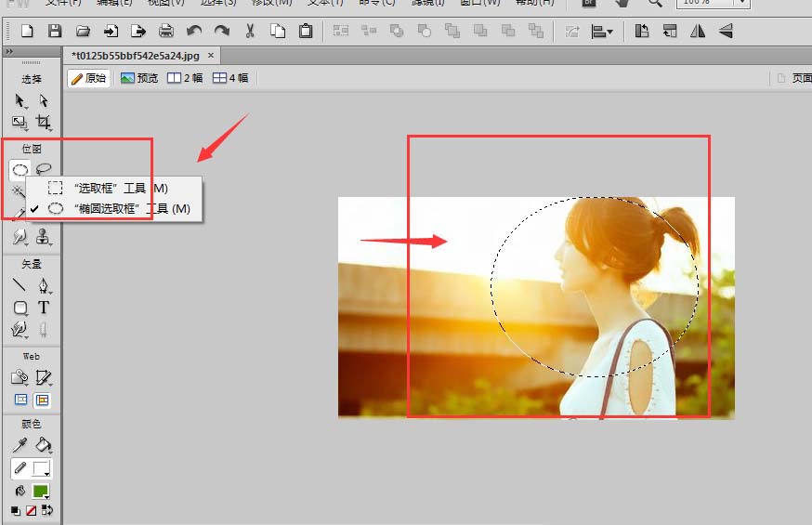Click the 页面 page button
Viewport: 812px width, 525px height.
point(795,78)
